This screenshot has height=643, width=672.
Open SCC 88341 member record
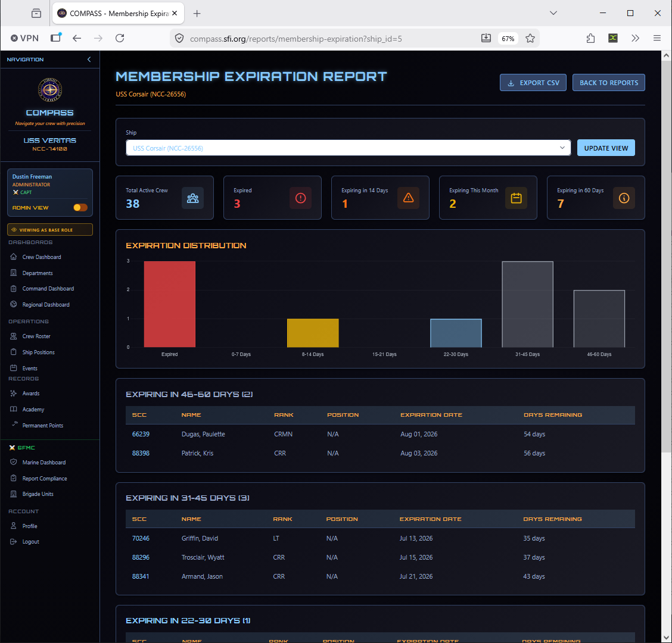(x=141, y=576)
